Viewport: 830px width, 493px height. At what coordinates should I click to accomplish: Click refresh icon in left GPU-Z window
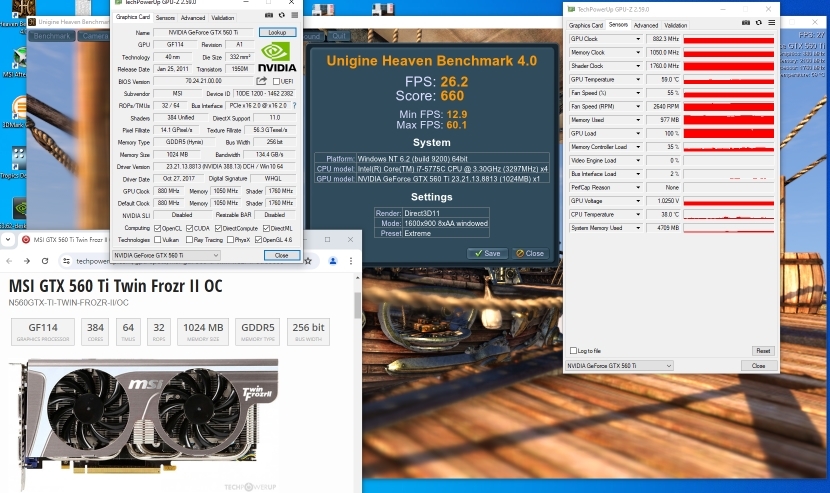[282, 15]
